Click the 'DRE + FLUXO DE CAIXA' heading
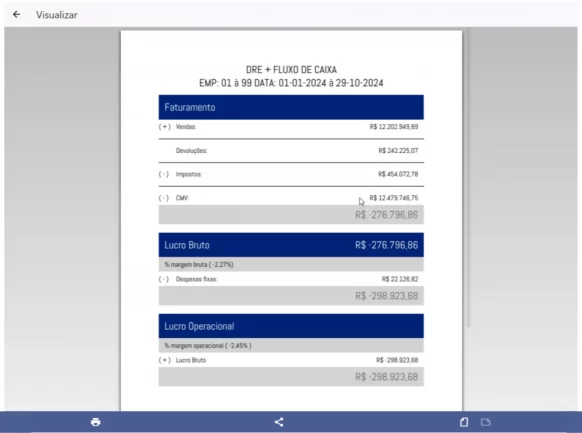 coord(291,70)
